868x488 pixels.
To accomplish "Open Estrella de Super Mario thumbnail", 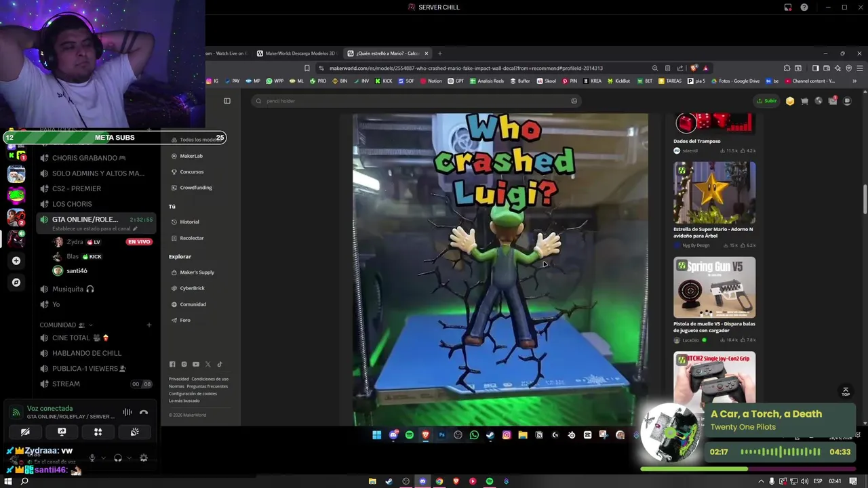I will point(714,192).
